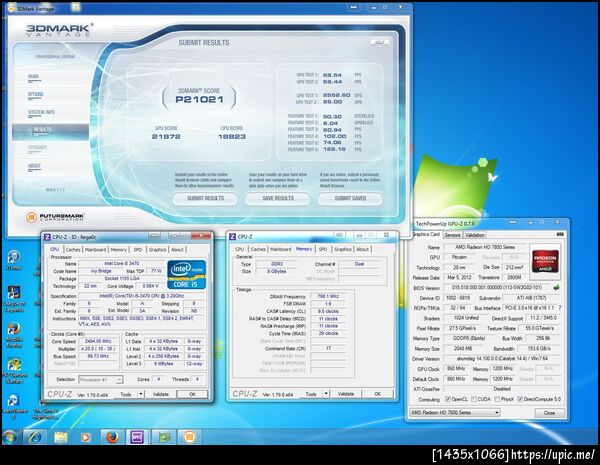Open Options in the 3DMark sidebar
Screen dimensions: 600x465
36,94
